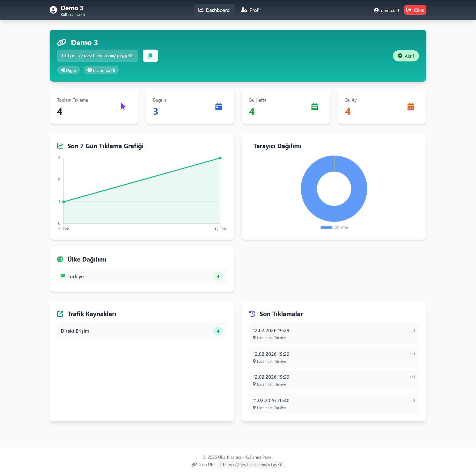Click the Aktif status badge
Screen dimensions: 476x476
(x=406, y=56)
